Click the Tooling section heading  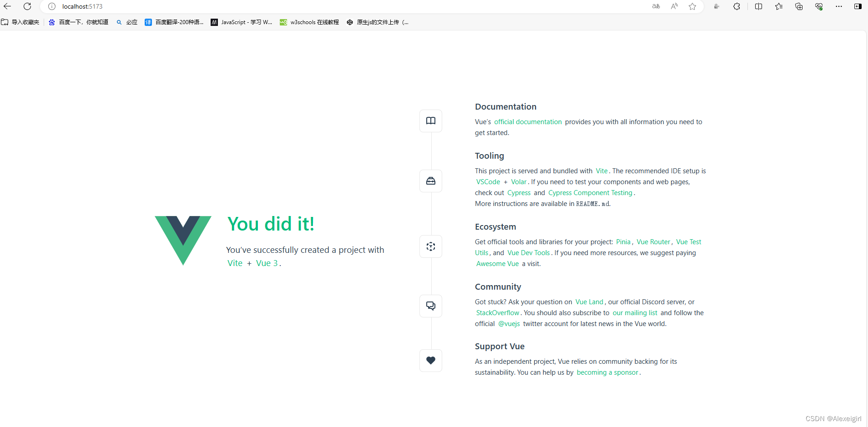tap(490, 156)
